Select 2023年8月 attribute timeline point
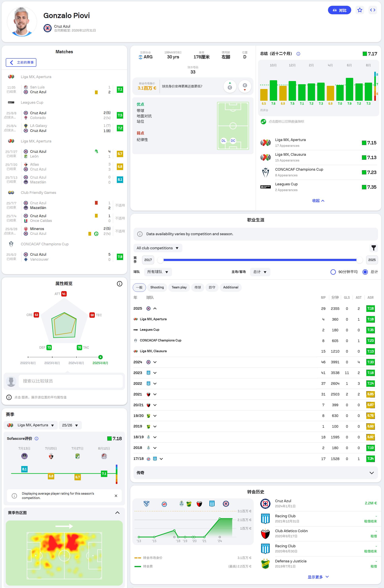Viewport: 384px width, 588px height. [x=52, y=357]
